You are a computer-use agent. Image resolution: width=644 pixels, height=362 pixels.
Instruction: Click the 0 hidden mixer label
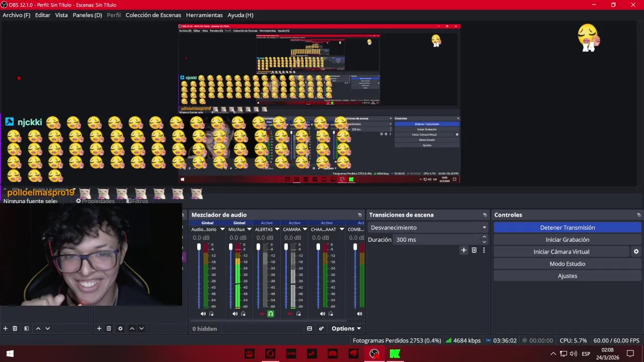(x=205, y=329)
